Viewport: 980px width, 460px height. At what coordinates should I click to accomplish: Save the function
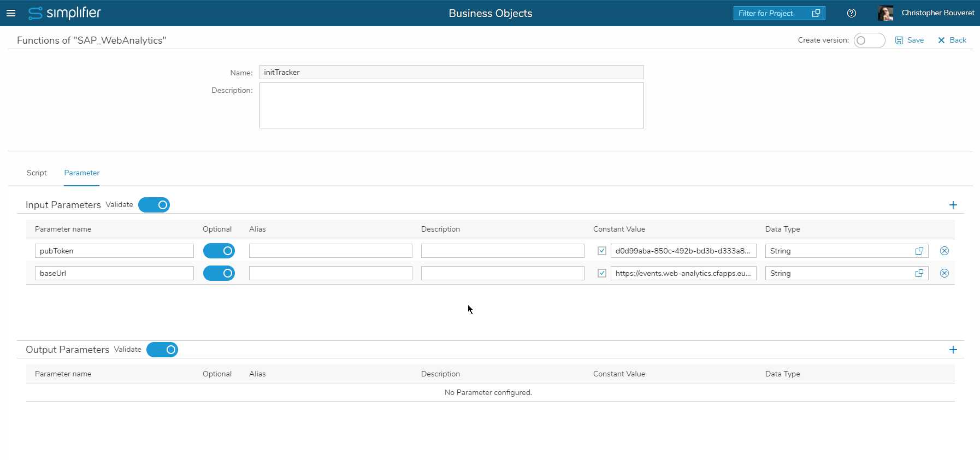tap(910, 40)
